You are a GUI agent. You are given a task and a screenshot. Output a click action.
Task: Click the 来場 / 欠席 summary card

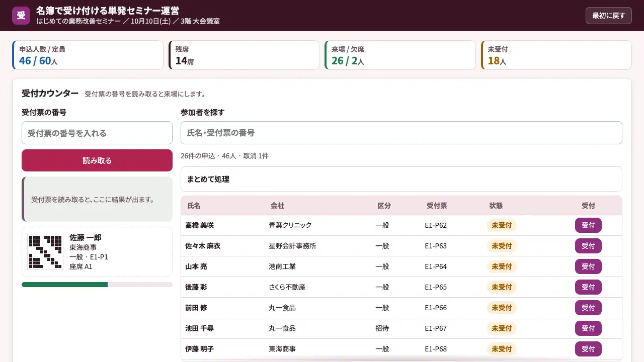400,55
